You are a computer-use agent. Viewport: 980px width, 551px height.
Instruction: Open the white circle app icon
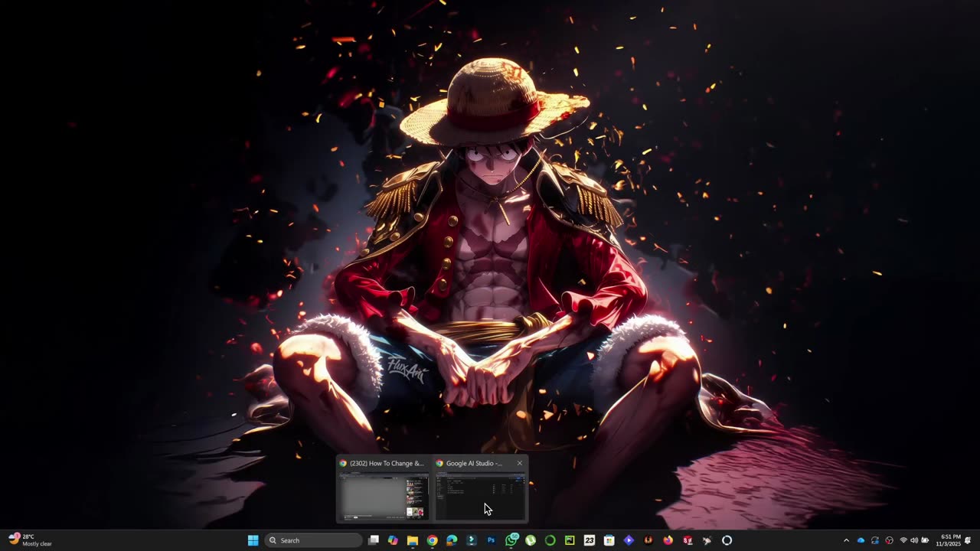pos(727,540)
